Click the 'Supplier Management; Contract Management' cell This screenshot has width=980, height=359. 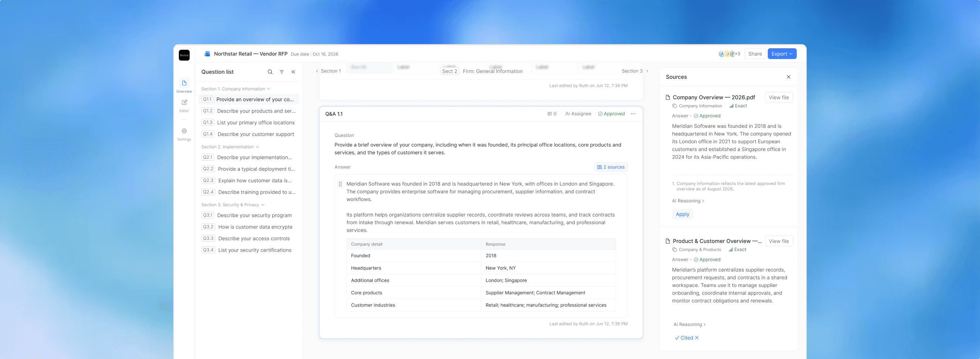(548, 293)
